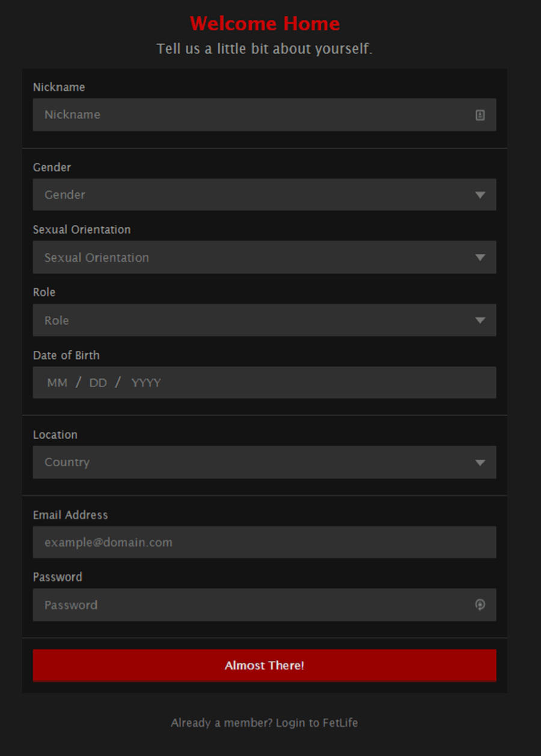Click the Almost There button
541x756 pixels.
point(264,665)
